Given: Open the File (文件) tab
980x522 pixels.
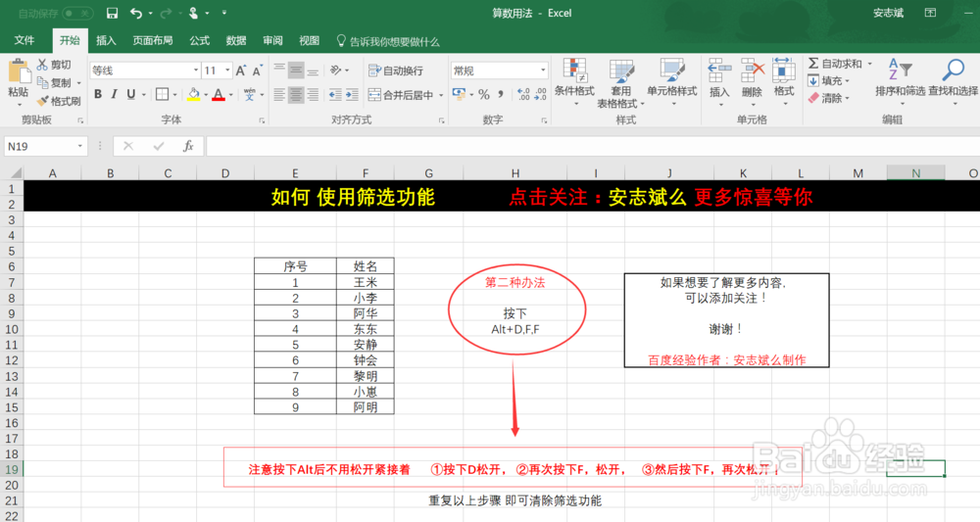Looking at the screenshot, I should tap(24, 40).
